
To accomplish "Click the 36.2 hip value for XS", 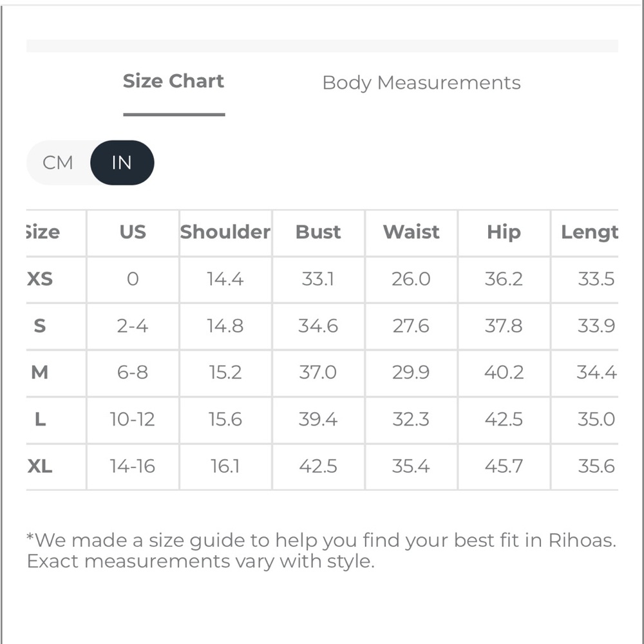I will click(x=504, y=279).
